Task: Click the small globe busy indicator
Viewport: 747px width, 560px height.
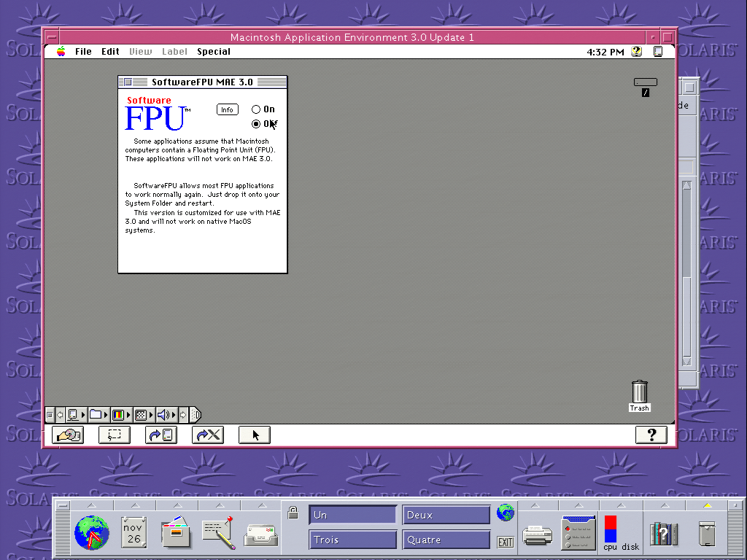Action: pos(505,513)
